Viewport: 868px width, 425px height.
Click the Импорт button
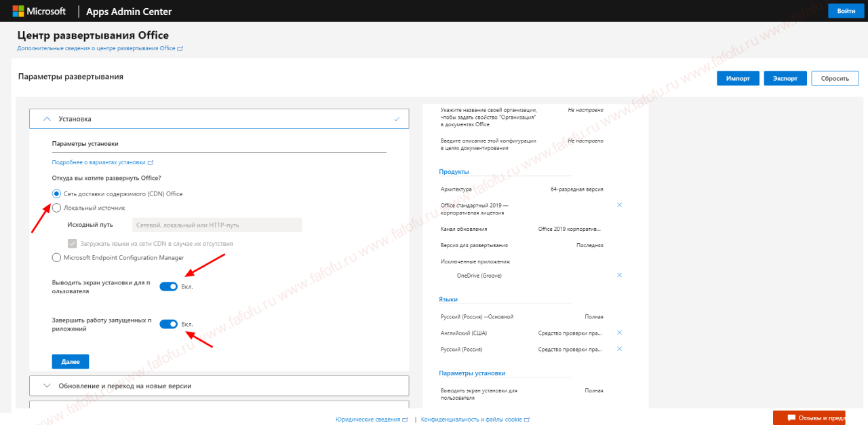[738, 78]
